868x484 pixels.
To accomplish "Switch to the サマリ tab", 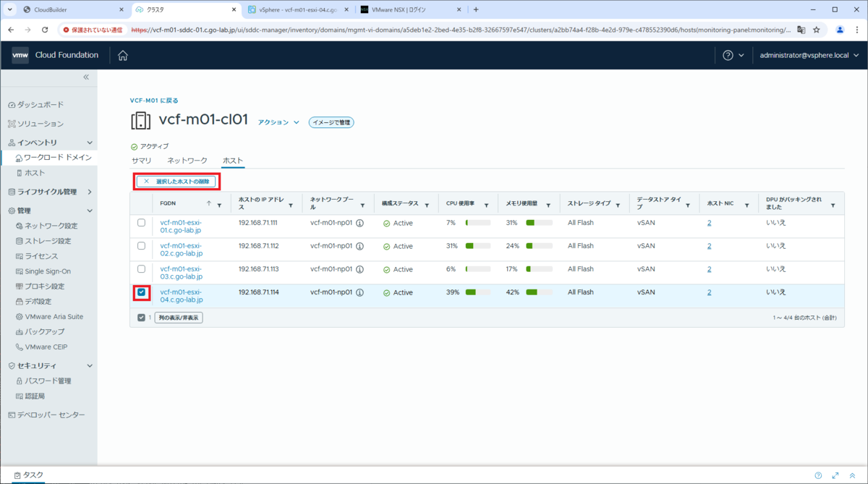I will pyautogui.click(x=141, y=160).
